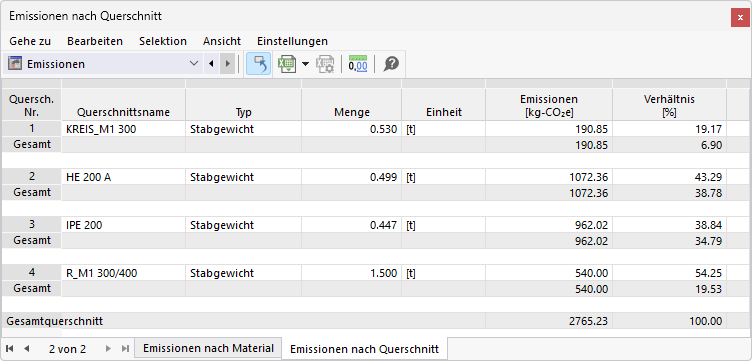The width and height of the screenshot is (752, 361).
Task: Go to next tab arrow at bottom
Action: click(x=108, y=349)
